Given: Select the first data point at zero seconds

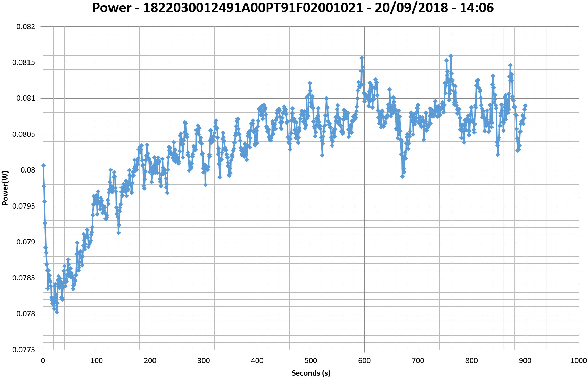Looking at the screenshot, I should coord(43,165).
